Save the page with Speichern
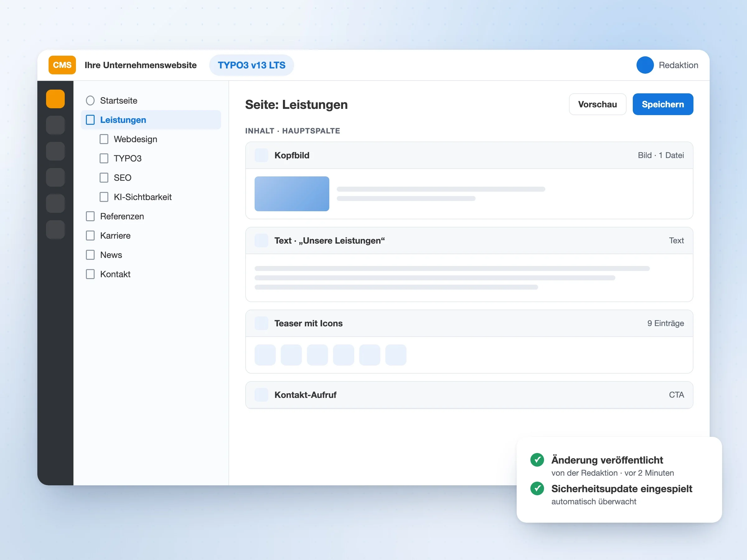The width and height of the screenshot is (747, 560). [x=663, y=104]
